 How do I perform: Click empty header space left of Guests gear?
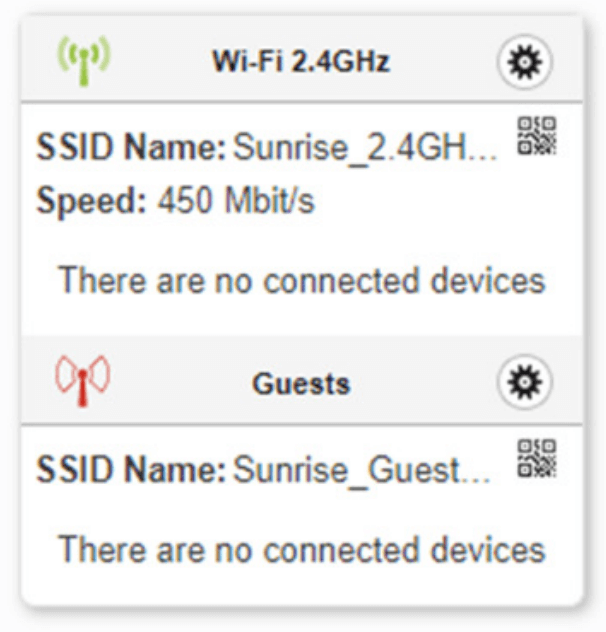point(430,383)
